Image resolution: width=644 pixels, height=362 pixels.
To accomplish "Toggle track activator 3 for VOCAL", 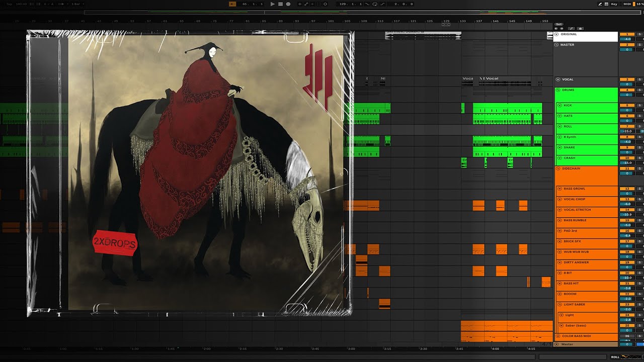I will 627,79.
